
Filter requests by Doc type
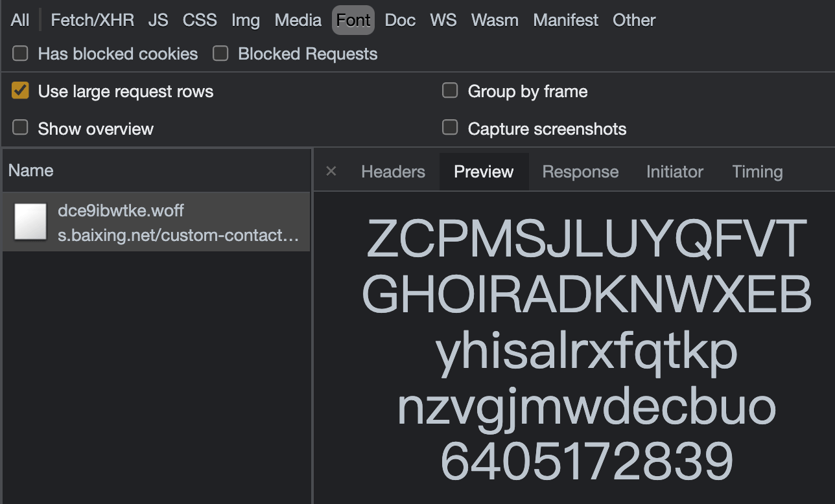tap(400, 20)
